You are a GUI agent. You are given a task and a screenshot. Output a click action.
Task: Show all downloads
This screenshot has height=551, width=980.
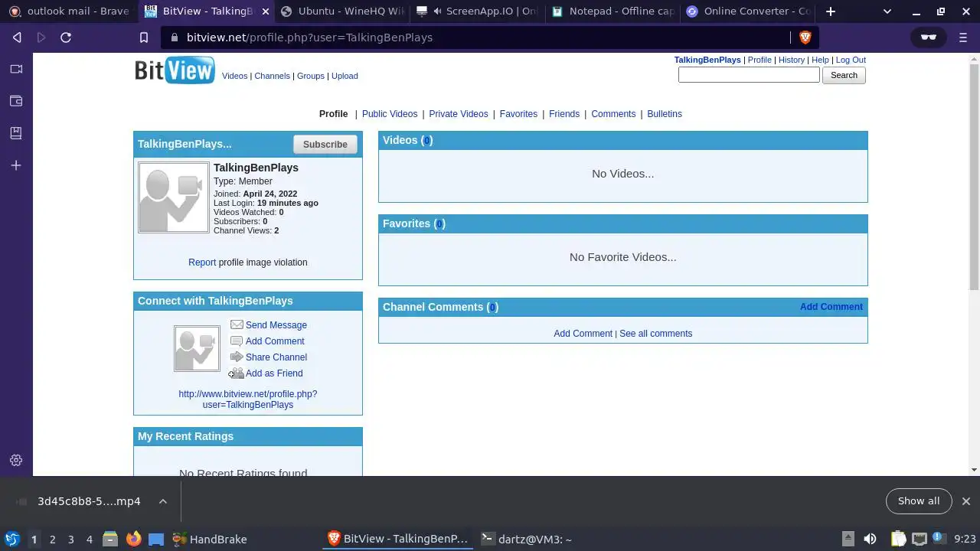[x=918, y=501]
